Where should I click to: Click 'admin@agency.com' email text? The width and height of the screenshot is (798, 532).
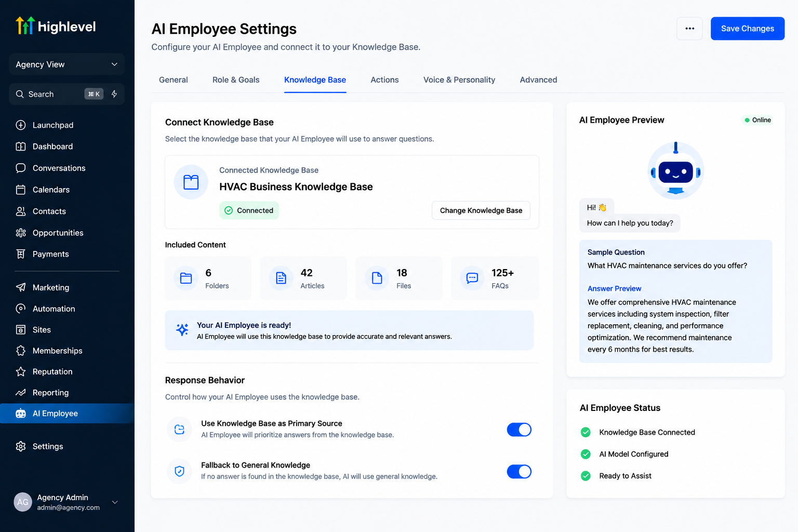pos(68,508)
